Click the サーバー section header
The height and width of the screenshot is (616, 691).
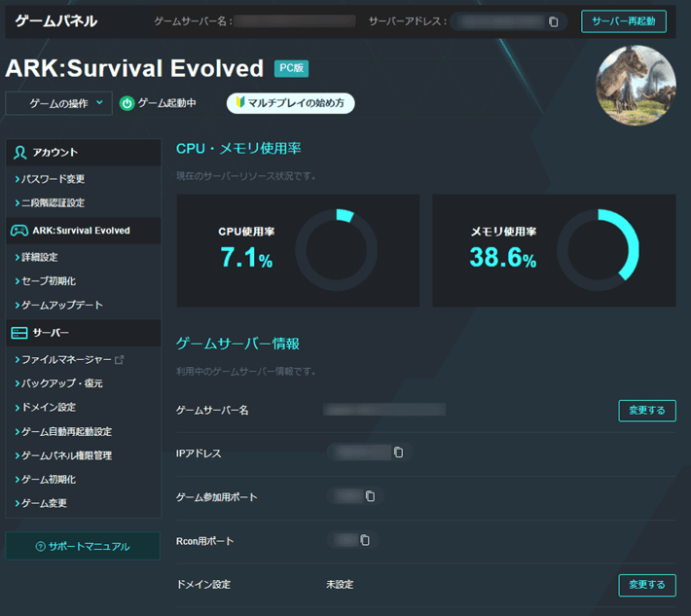point(84,333)
